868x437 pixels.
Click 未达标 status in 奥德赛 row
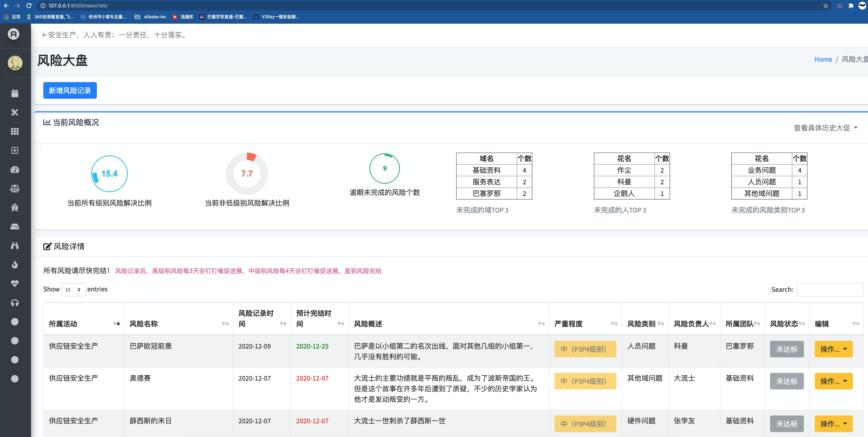787,381
